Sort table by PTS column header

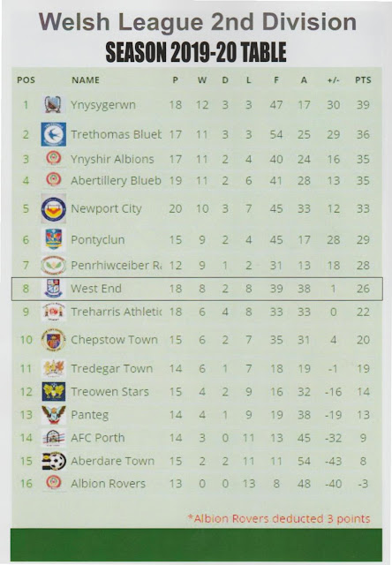click(363, 80)
